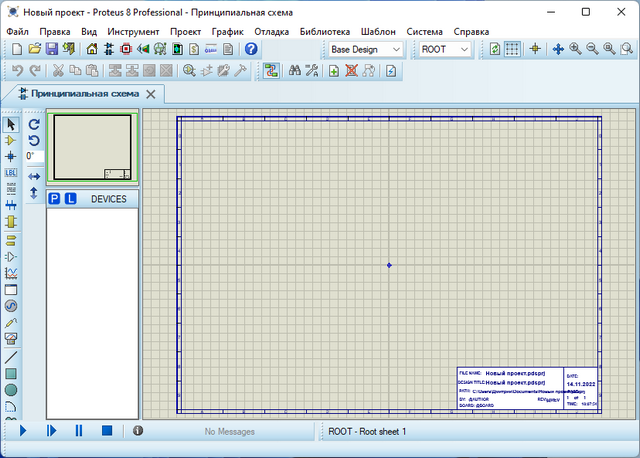640x458 pixels.
Task: Select the Component mode tool
Action: (11, 141)
